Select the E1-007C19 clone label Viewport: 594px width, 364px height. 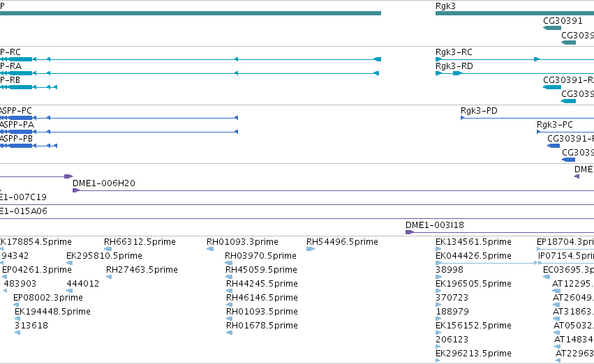coord(23,197)
